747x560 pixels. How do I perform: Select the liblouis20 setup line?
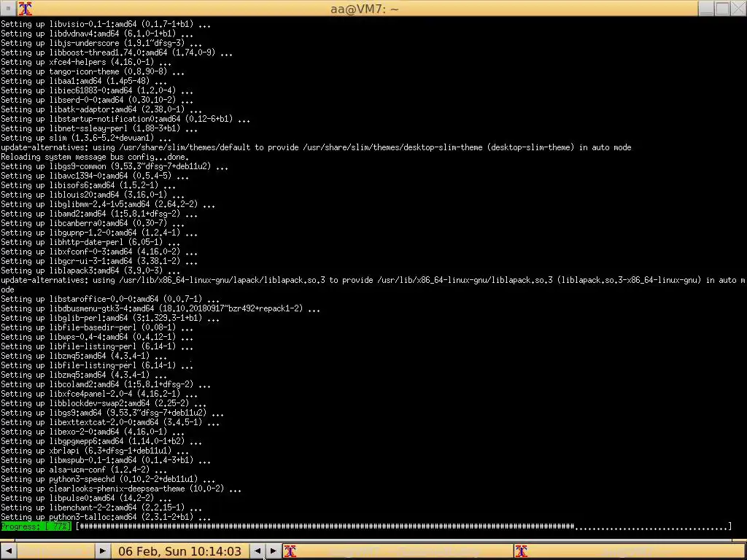point(93,195)
